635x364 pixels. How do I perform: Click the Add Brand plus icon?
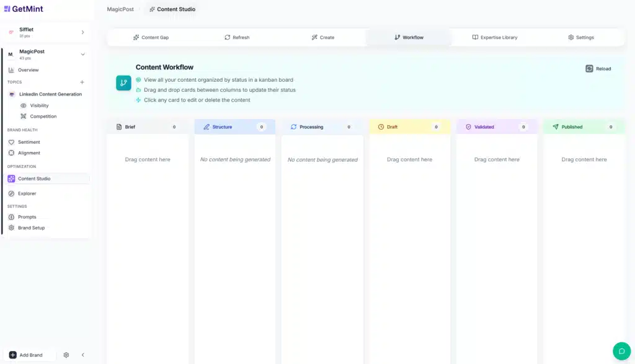[x=12, y=355]
